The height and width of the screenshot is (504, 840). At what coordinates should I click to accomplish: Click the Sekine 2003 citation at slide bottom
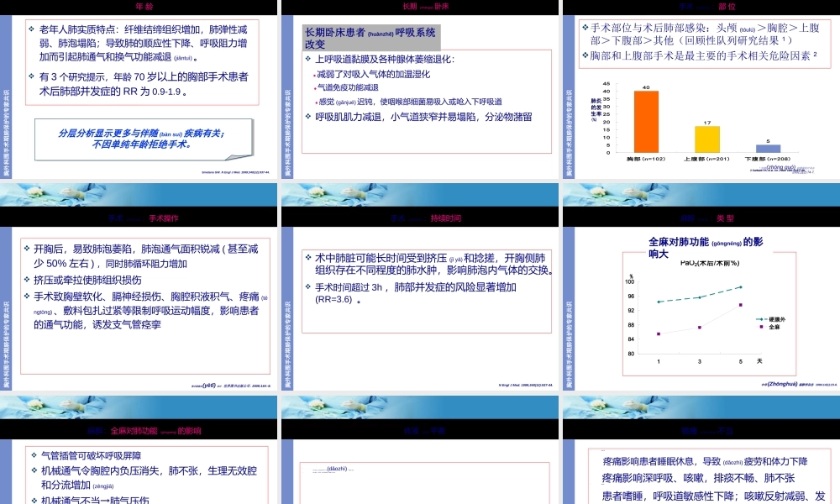pos(235,171)
